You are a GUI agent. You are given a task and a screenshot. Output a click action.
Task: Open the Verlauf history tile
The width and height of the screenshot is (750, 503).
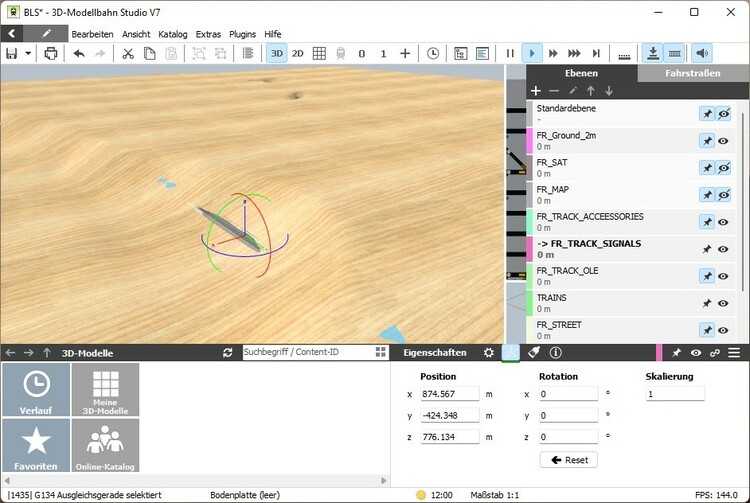pyautogui.click(x=36, y=389)
